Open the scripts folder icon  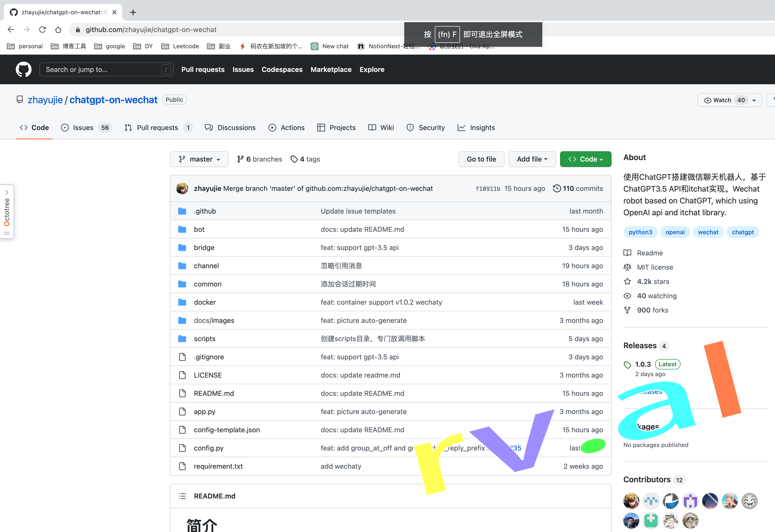click(x=182, y=339)
